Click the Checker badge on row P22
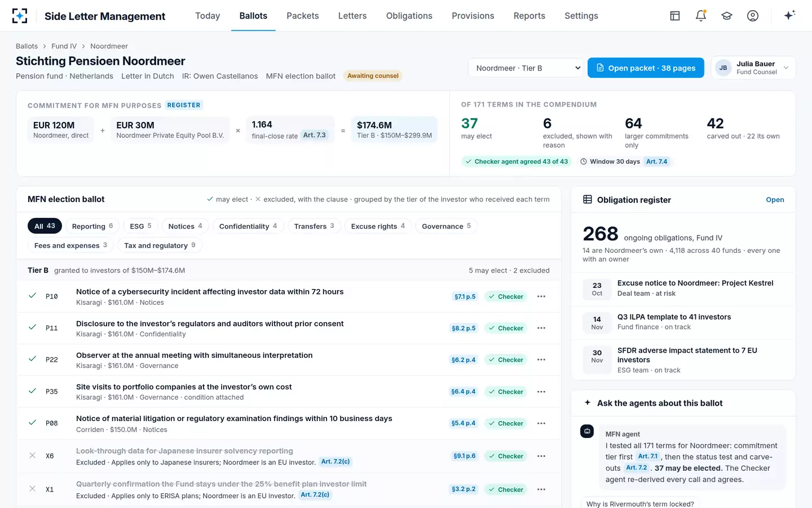The height and width of the screenshot is (508, 812). [x=506, y=360]
